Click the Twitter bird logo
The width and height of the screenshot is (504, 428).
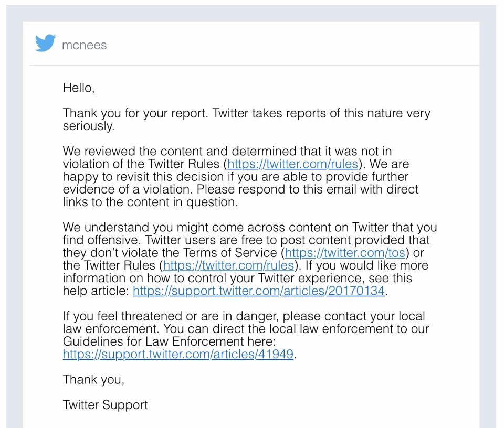click(45, 42)
